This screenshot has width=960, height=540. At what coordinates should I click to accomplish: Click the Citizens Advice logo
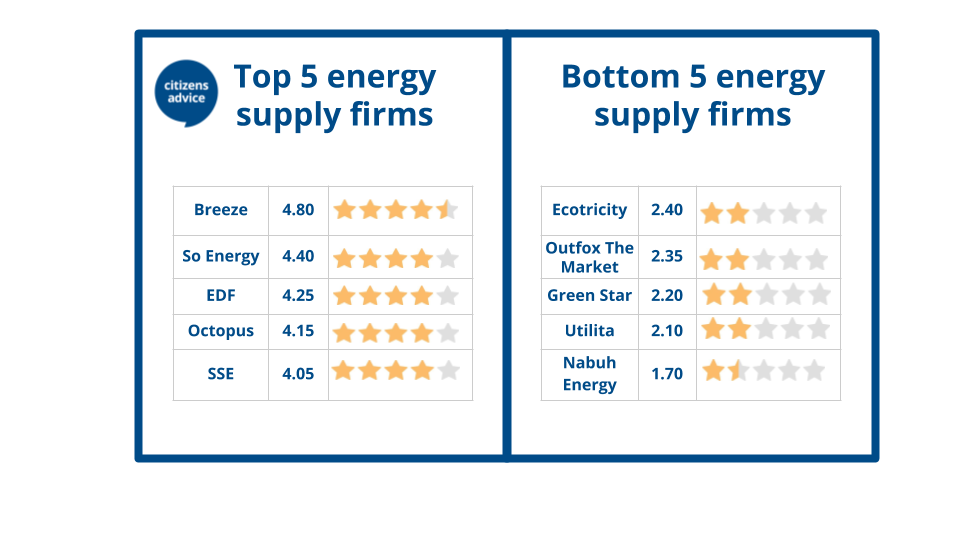(186, 93)
